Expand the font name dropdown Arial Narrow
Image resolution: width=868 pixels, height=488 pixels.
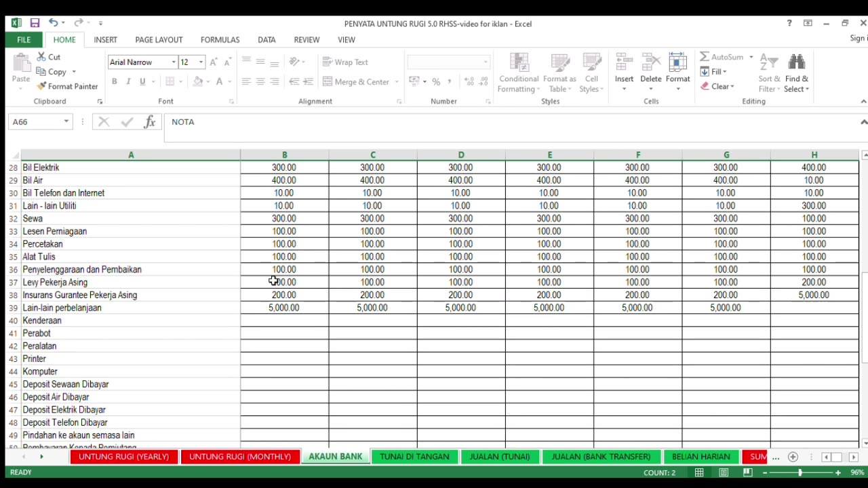pos(174,62)
